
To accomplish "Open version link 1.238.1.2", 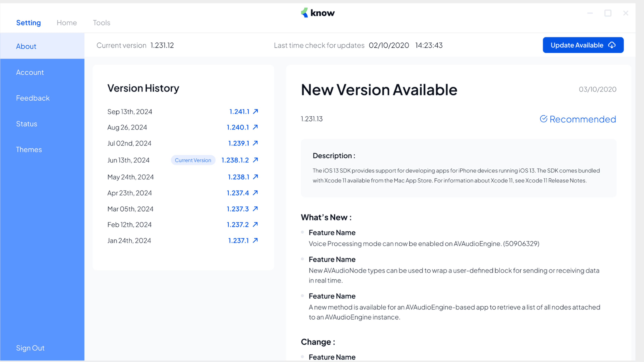I will click(235, 160).
